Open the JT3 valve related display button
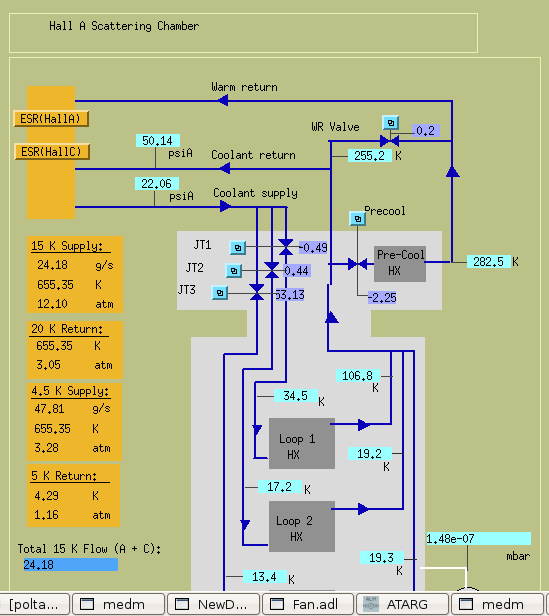The height and width of the screenshot is (616, 549). pyautogui.click(x=220, y=293)
